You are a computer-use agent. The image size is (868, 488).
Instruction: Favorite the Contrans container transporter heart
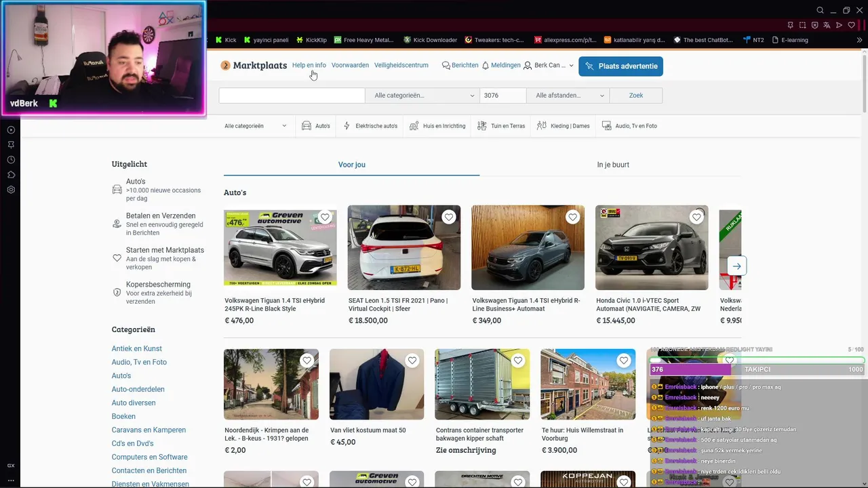518,361
